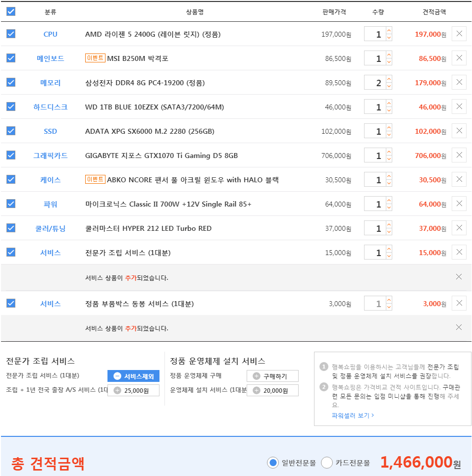Increase 그래픽카드 quantity with up arrow
This screenshot has width=472, height=476.
[389, 152]
